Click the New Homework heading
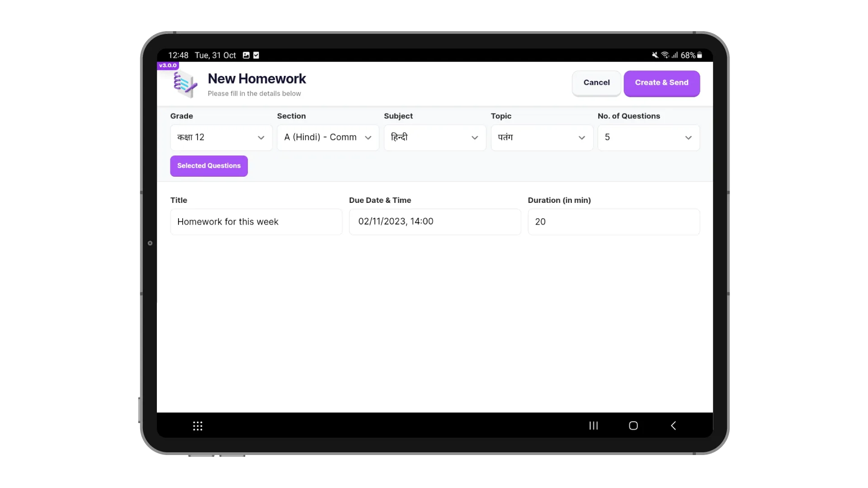The image size is (868, 488). 257,79
